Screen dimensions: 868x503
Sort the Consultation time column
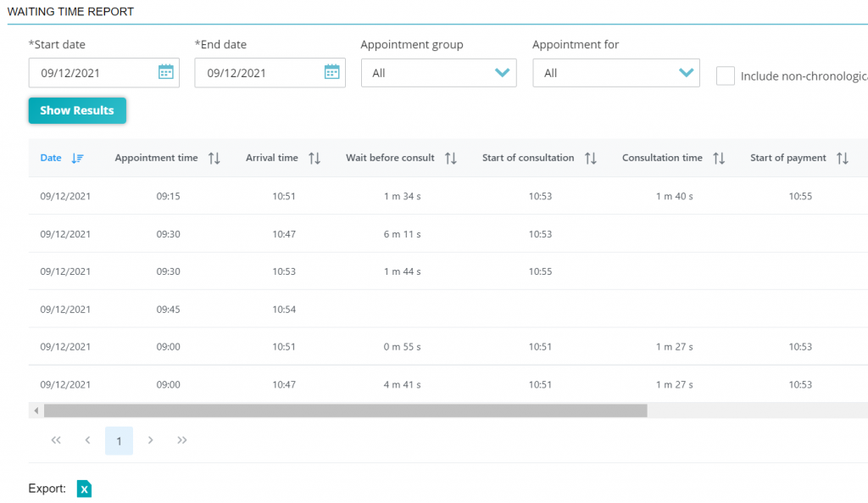[719, 158]
